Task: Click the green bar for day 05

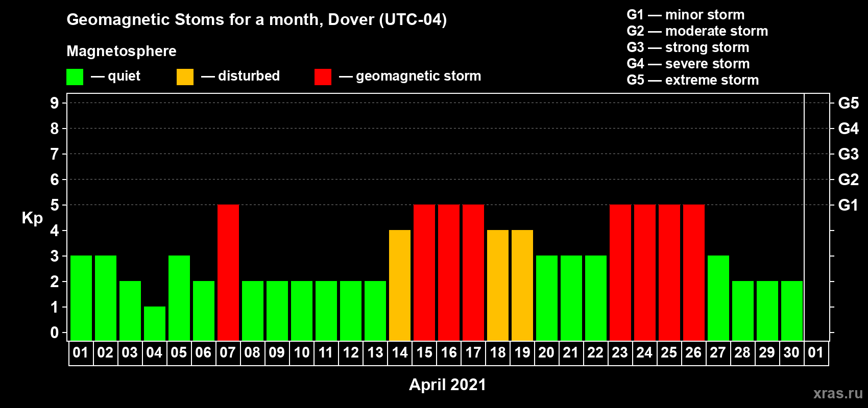Action: click(179, 298)
